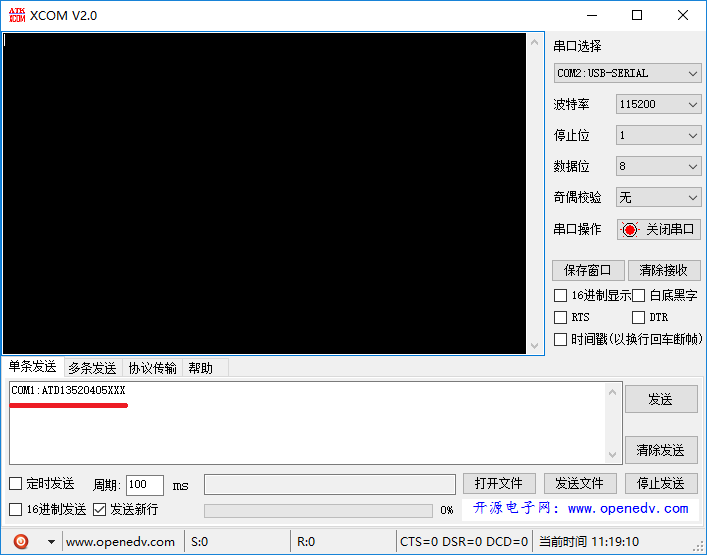707x555 pixels.
Task: Click the www.openedv.com status bar text
Action: [120, 541]
